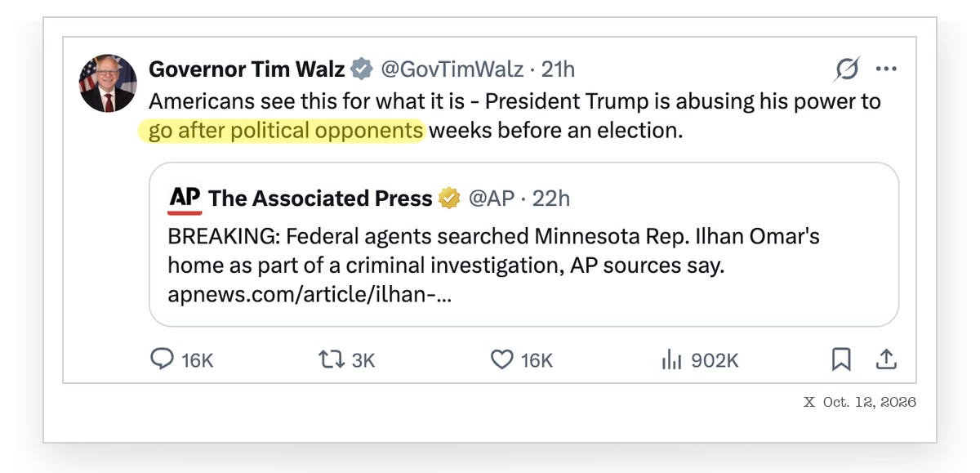
Task: Open Governor Tim Walz profile picture
Action: pyautogui.click(x=107, y=84)
